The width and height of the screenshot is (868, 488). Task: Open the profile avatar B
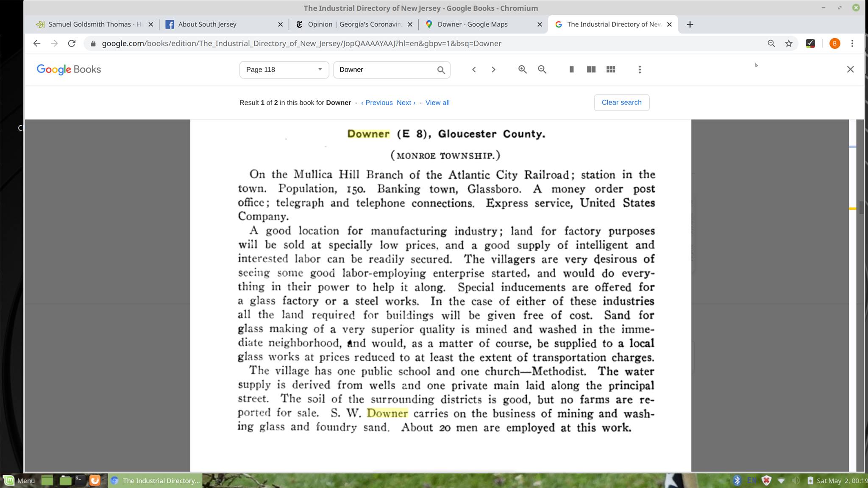tap(835, 43)
